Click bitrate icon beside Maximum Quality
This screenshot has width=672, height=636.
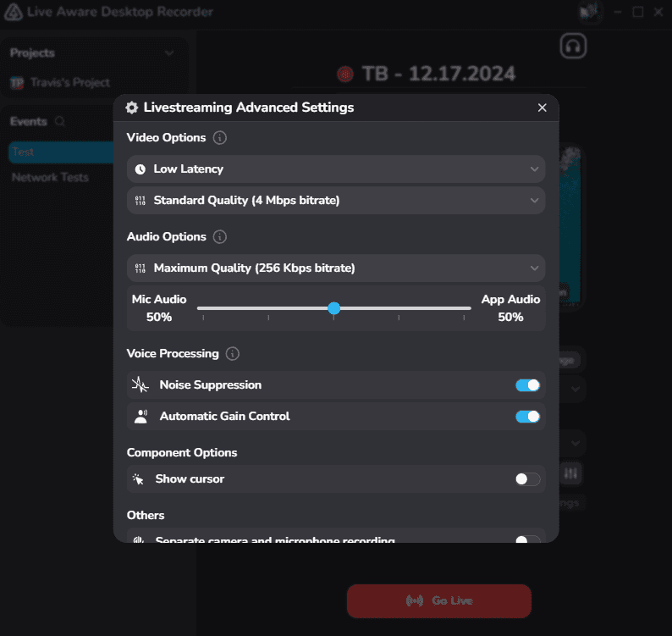(x=140, y=268)
